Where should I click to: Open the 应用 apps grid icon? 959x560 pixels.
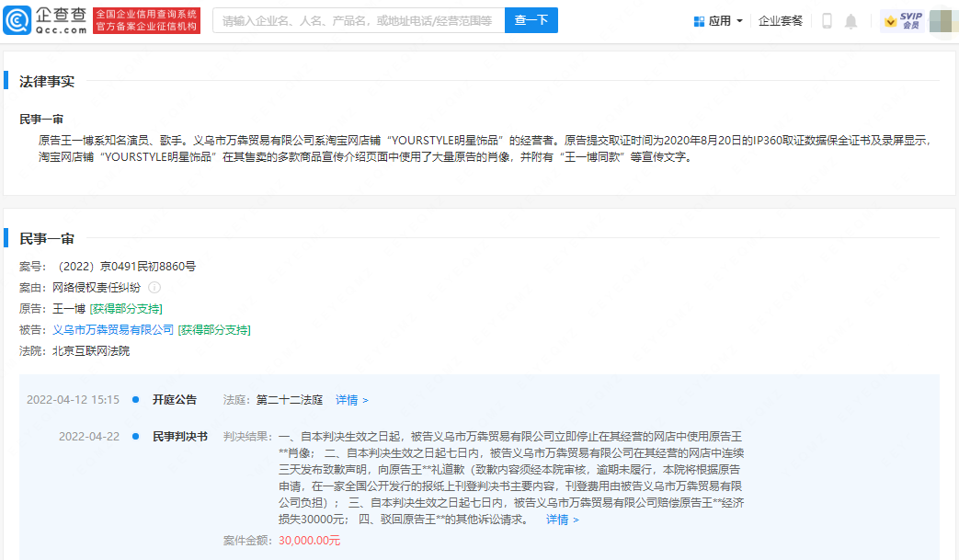[x=699, y=21]
